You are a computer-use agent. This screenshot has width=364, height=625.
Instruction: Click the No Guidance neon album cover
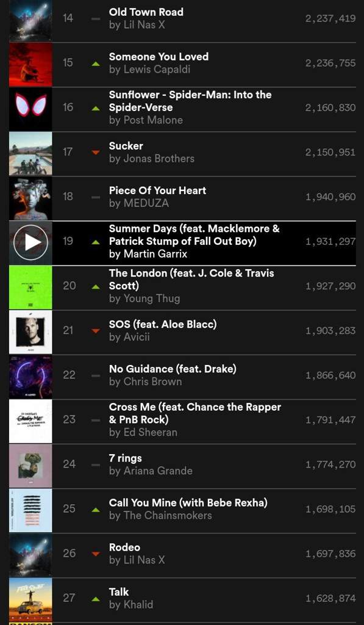tap(30, 377)
